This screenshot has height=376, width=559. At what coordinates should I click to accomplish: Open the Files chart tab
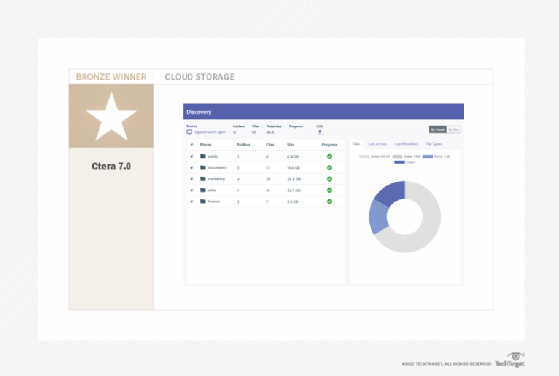357,144
